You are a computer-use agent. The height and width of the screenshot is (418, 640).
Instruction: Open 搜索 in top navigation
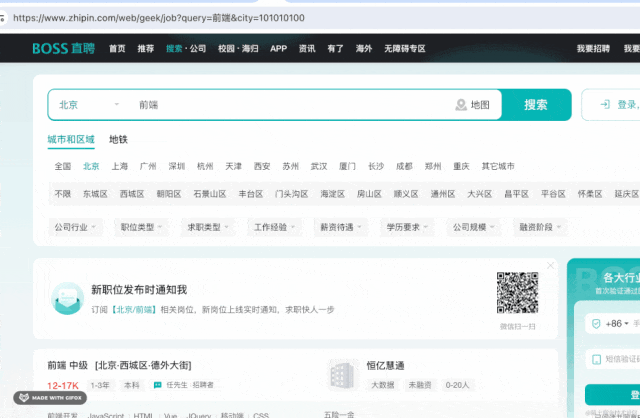[x=174, y=49]
